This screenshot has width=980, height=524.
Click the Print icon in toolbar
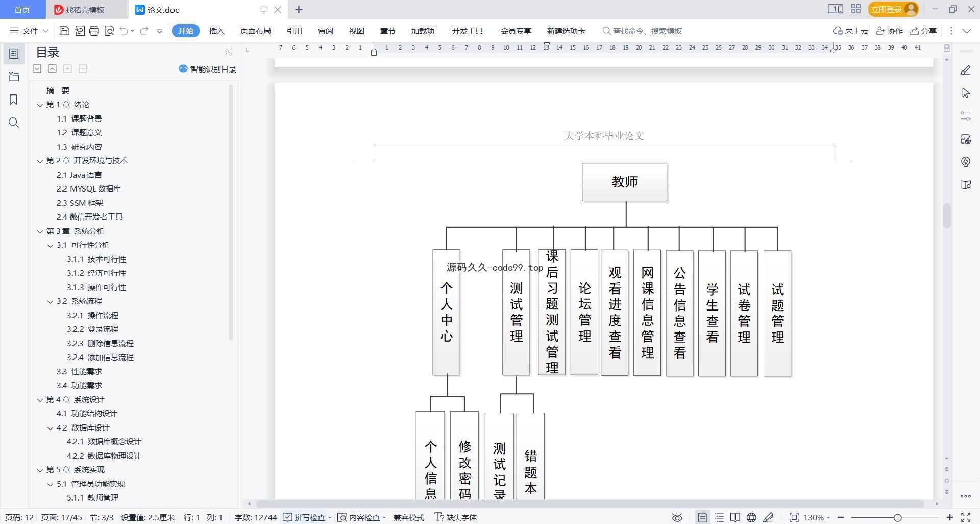(94, 31)
